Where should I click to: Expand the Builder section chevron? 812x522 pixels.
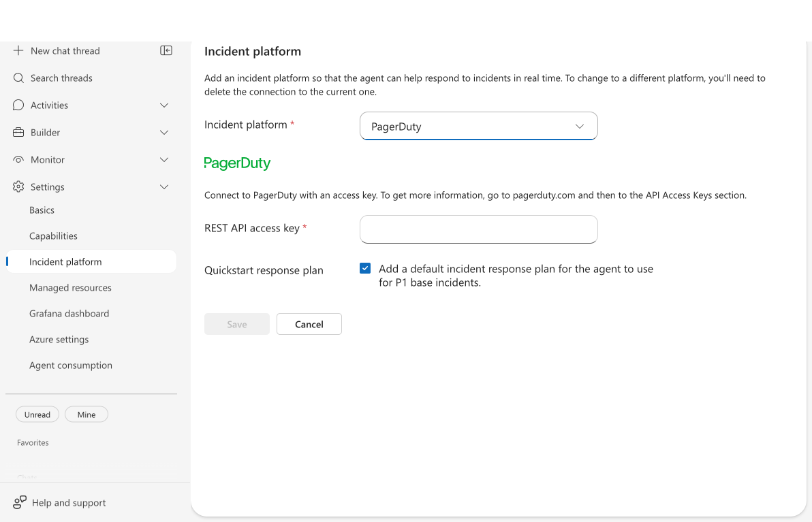pyautogui.click(x=164, y=133)
